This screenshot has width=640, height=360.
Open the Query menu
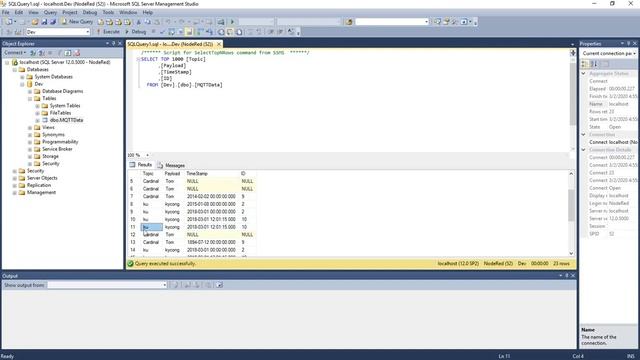point(50,12)
